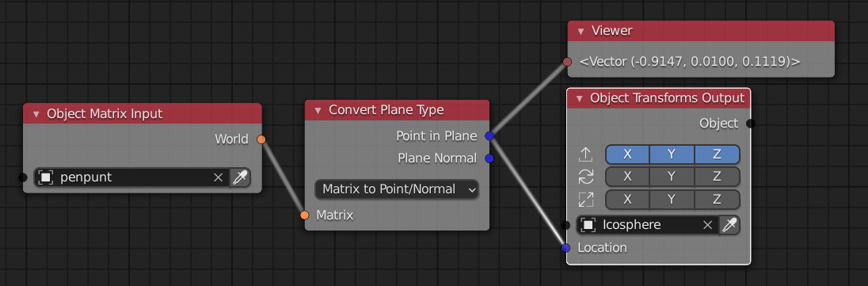Click the Object Matrix Input header title
Viewport: 868px width, 286px height.
(x=105, y=114)
